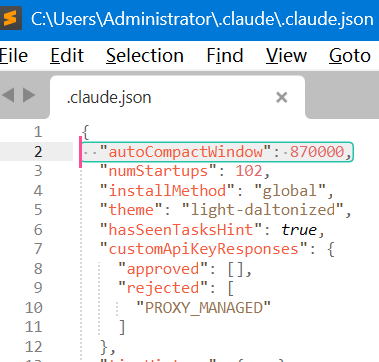The height and width of the screenshot is (362, 379).
Task: Click the title bar file path
Action: (202, 19)
